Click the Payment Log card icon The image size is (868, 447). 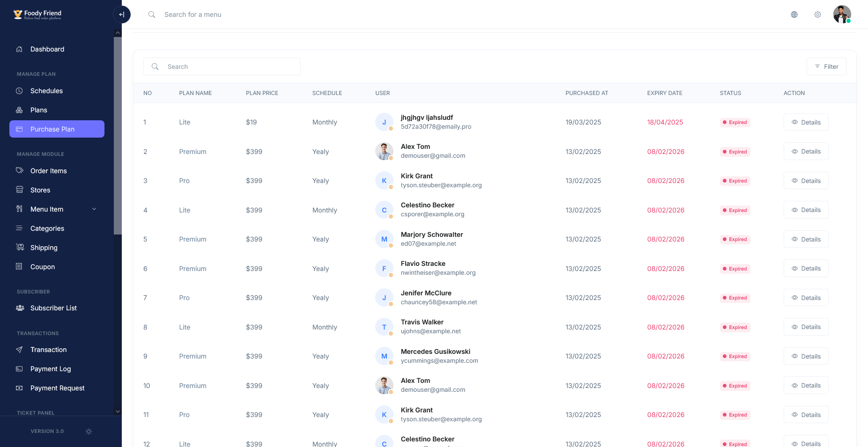pyautogui.click(x=19, y=369)
